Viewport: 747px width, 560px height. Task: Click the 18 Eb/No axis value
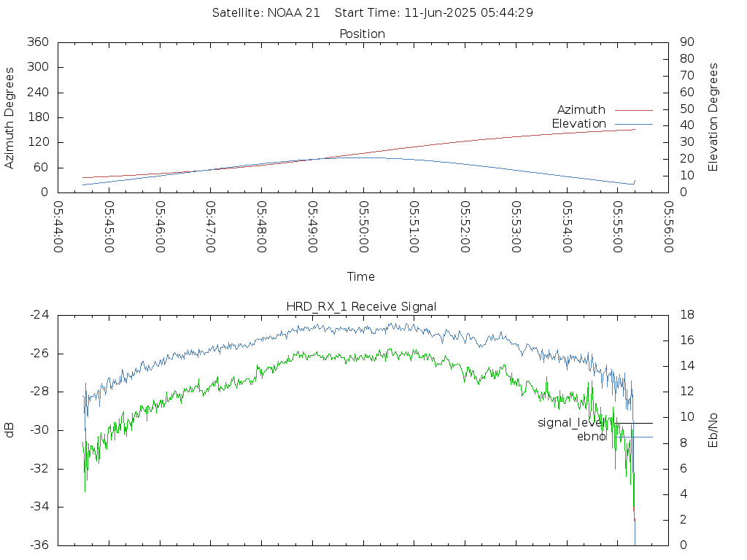click(x=687, y=315)
